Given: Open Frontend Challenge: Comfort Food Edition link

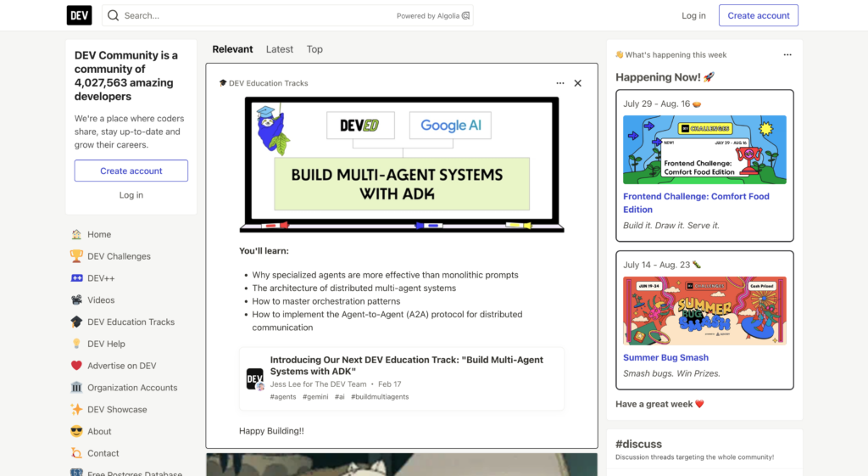Looking at the screenshot, I should pyautogui.click(x=696, y=203).
